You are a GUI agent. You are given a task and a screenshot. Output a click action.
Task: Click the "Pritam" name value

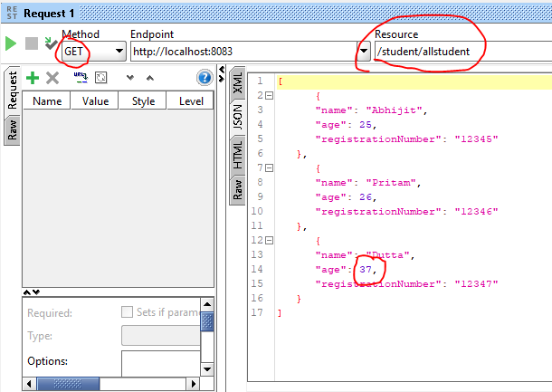[x=391, y=183]
